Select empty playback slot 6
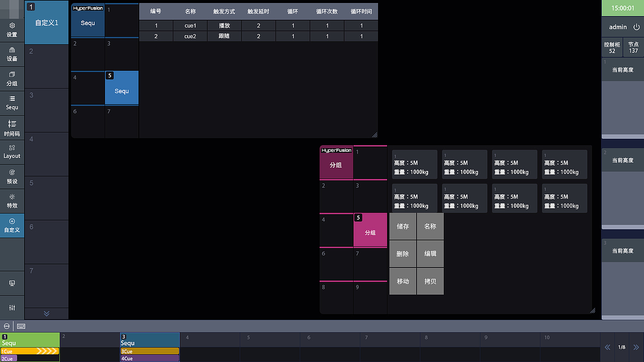 click(x=330, y=347)
